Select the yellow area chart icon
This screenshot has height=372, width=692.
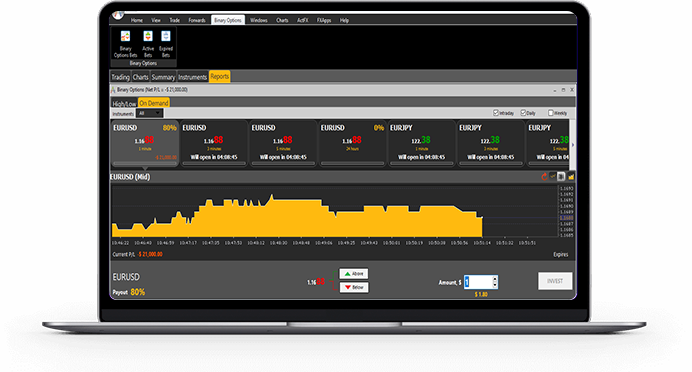point(571,177)
